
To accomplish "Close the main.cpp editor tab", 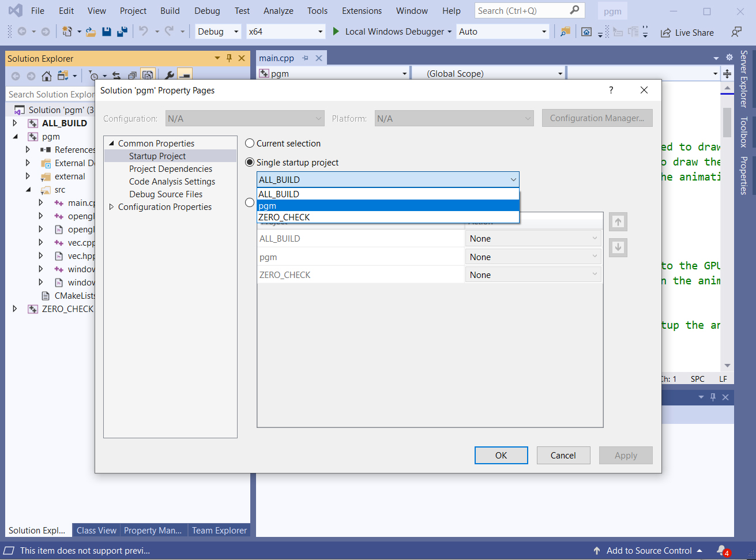I will tap(319, 58).
